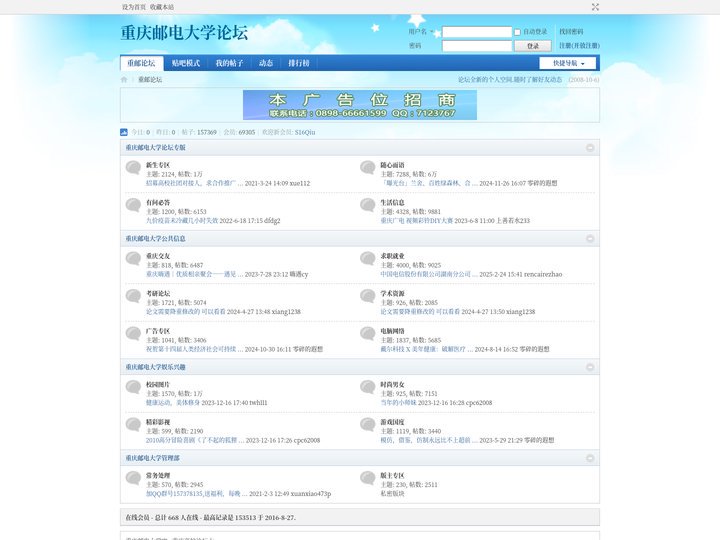Click the speech bubble icon beside 时尚男女

tap(368, 387)
